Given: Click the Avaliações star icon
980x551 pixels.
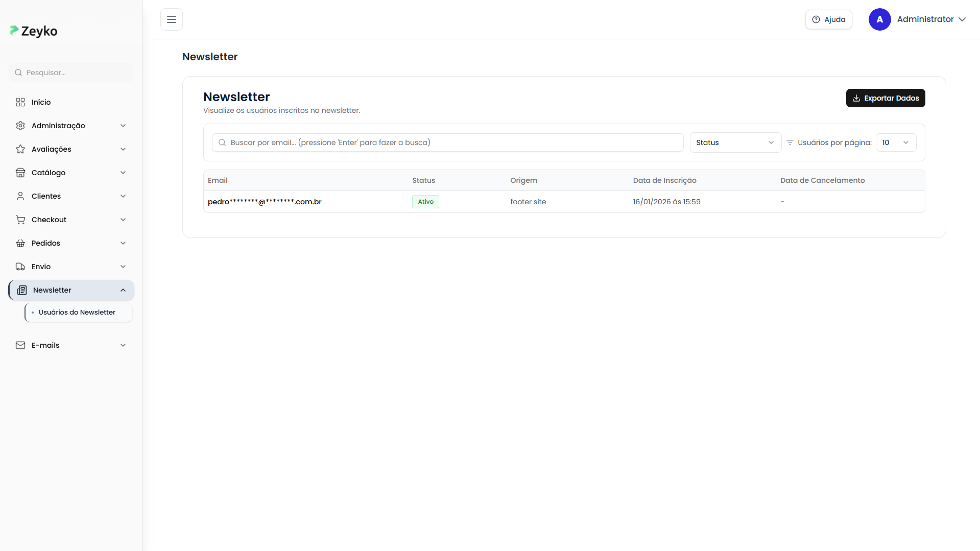Looking at the screenshot, I should click(x=20, y=149).
